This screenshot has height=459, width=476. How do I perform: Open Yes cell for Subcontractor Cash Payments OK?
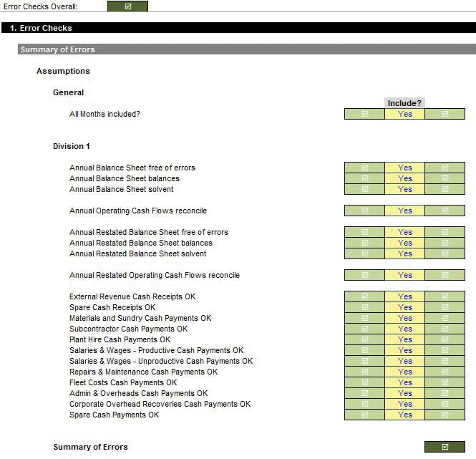click(404, 329)
